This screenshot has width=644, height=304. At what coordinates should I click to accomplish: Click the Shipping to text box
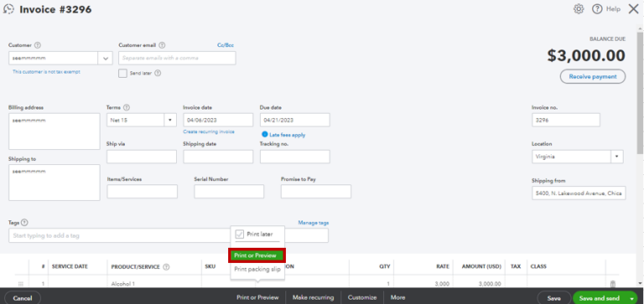(55, 183)
